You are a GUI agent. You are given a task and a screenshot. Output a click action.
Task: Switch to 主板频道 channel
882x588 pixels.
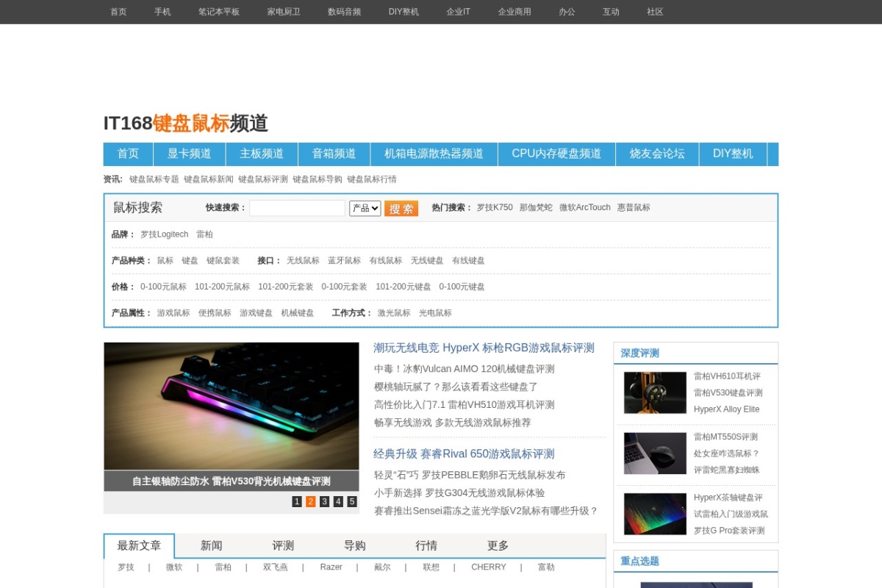[x=262, y=154]
